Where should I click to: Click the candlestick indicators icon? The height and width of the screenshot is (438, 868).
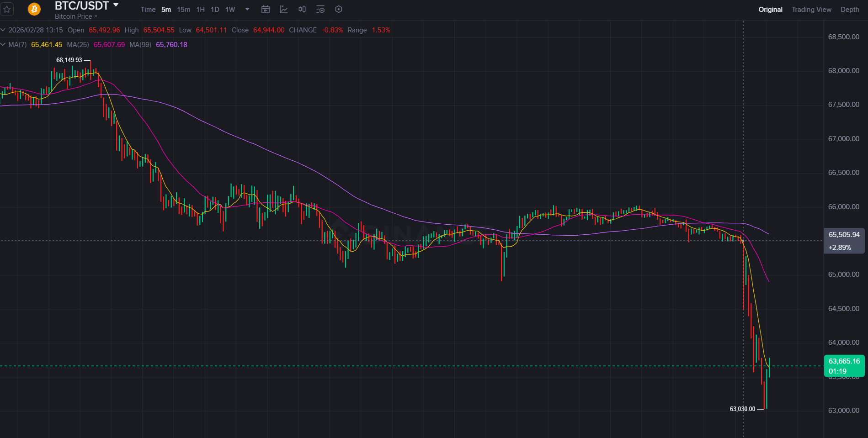click(x=302, y=9)
